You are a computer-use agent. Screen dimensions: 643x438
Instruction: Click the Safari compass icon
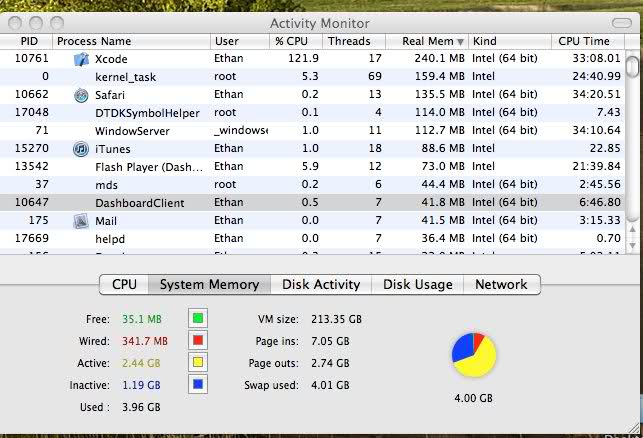(x=81, y=95)
